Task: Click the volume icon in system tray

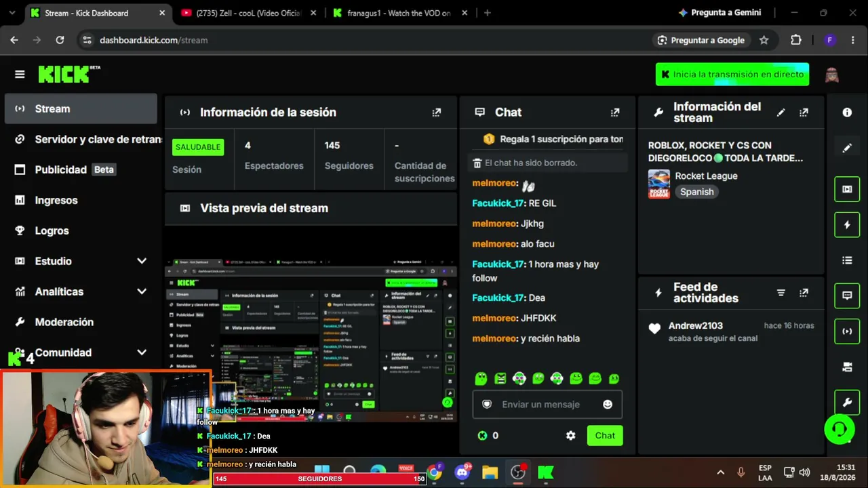Action: click(805, 472)
